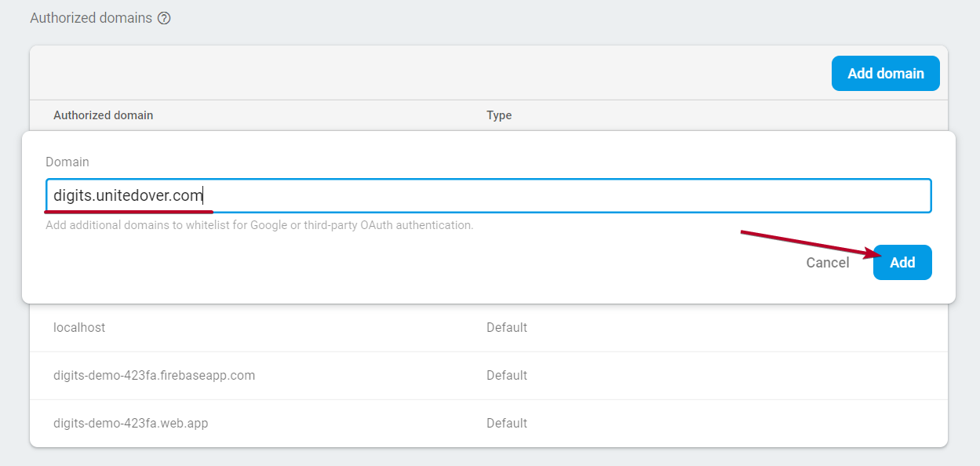
Task: Click Default type for the web.app domain
Action: tap(507, 423)
